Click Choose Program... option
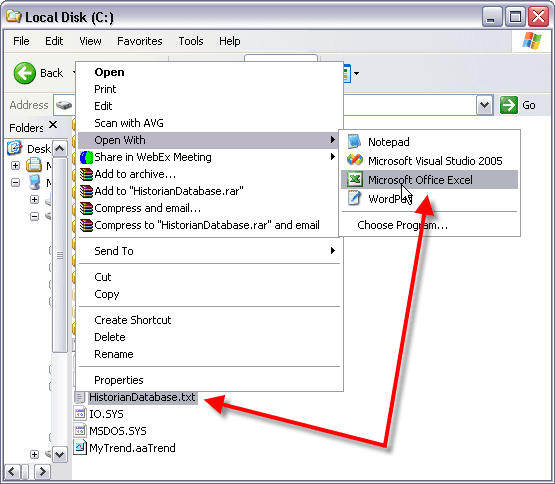The image size is (555, 484). [402, 225]
